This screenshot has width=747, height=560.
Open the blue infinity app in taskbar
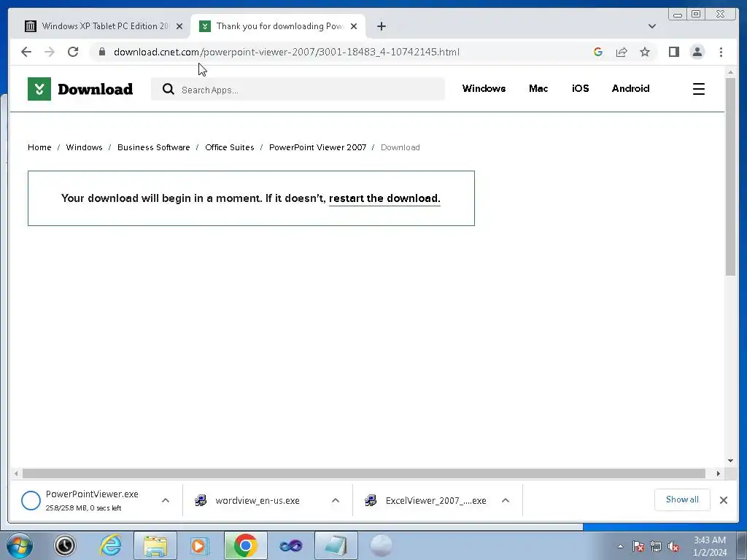coord(290,545)
